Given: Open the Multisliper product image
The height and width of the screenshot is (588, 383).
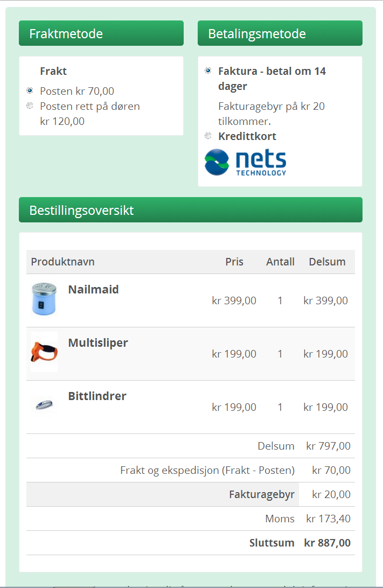Looking at the screenshot, I should click(x=44, y=352).
